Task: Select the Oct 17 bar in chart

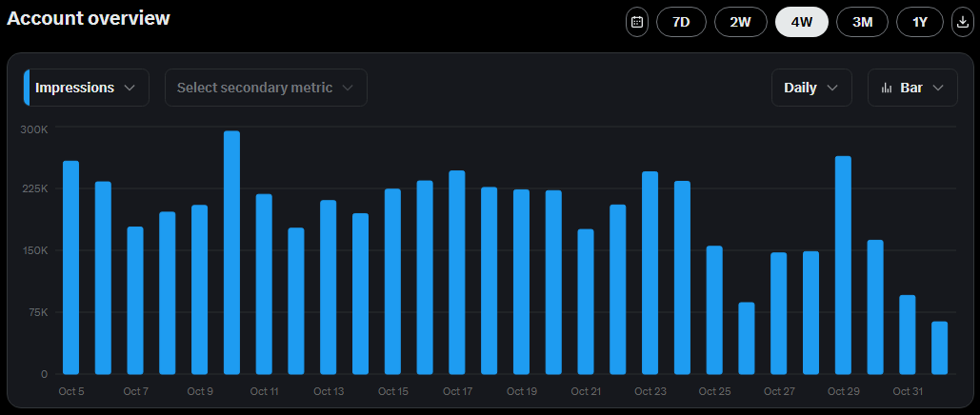Action: (456, 273)
